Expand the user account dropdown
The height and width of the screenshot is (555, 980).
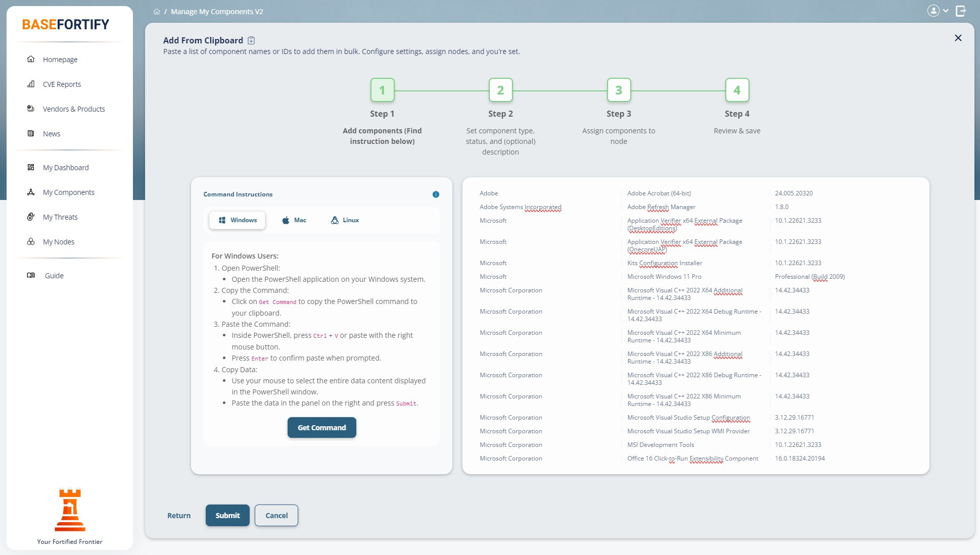[x=938, y=11]
